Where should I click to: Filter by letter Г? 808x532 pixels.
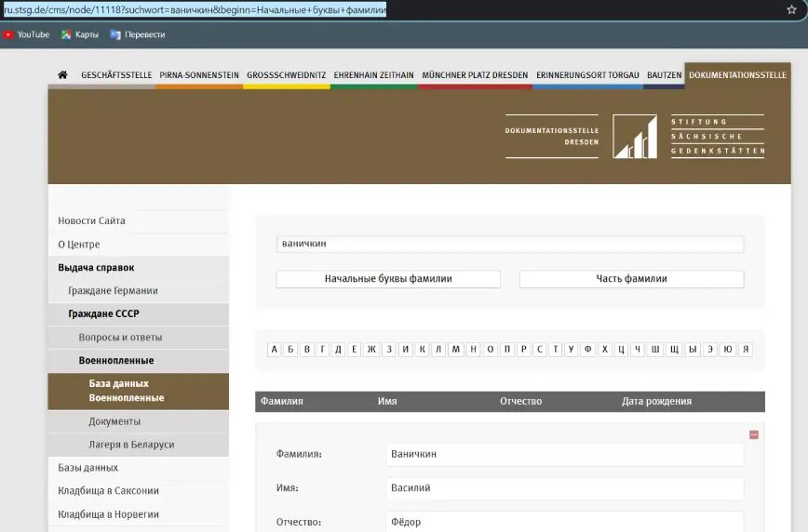point(323,350)
